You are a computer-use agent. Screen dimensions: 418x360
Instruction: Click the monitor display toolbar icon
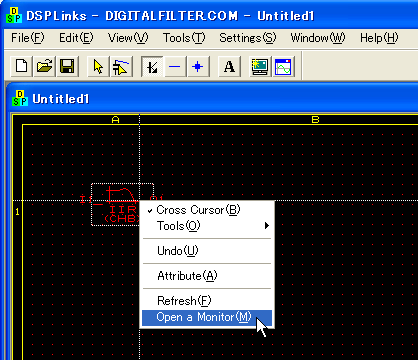[x=260, y=66]
